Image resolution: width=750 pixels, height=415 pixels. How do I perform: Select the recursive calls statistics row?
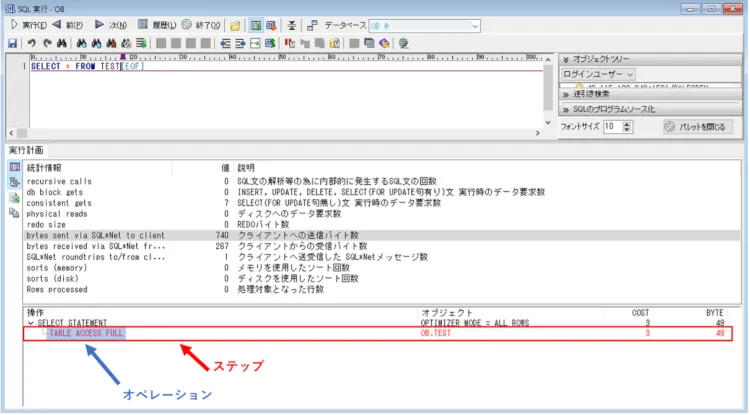point(382,182)
